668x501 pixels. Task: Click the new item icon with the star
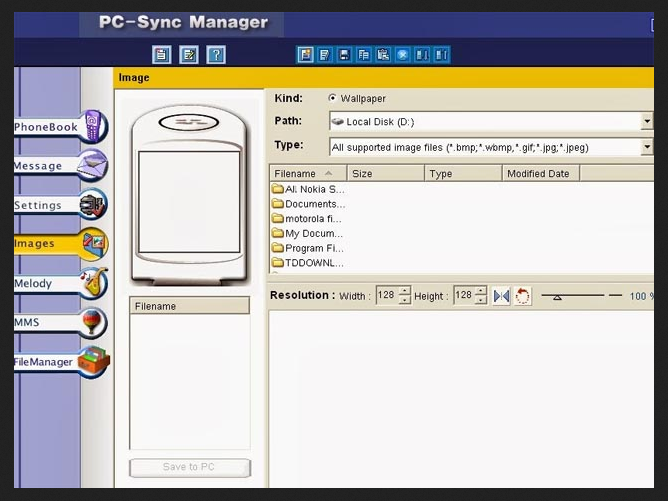click(305, 55)
